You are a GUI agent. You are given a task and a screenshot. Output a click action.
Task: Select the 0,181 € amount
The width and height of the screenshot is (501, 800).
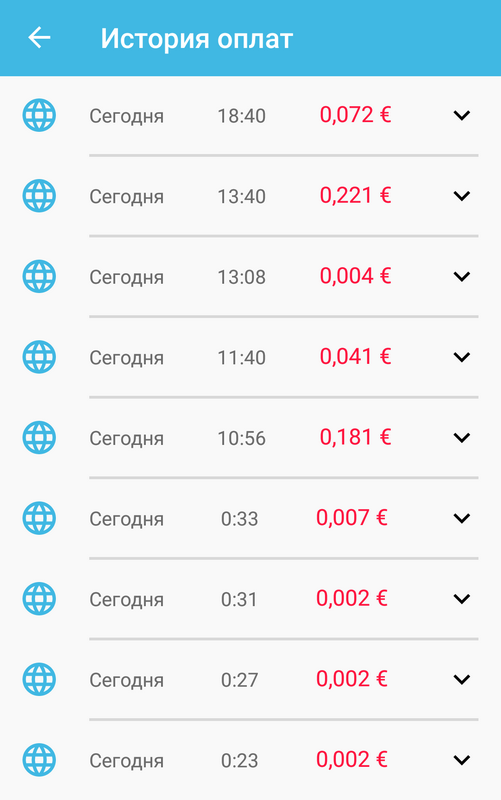[x=356, y=437]
